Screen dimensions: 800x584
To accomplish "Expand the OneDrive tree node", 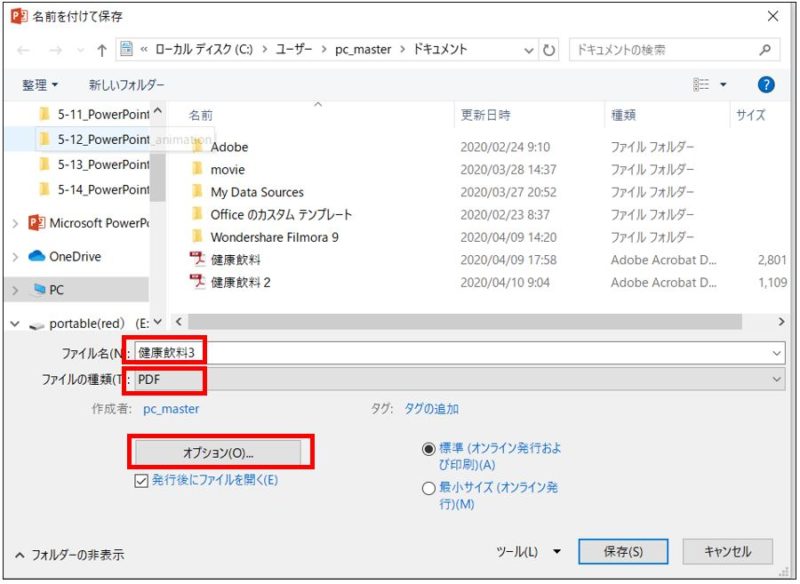I will tap(15, 257).
